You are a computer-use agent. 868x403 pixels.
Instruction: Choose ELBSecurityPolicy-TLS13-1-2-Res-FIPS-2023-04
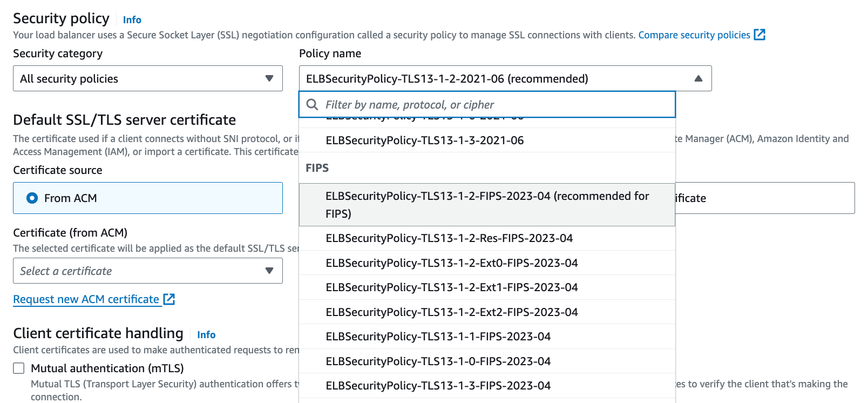pos(487,238)
